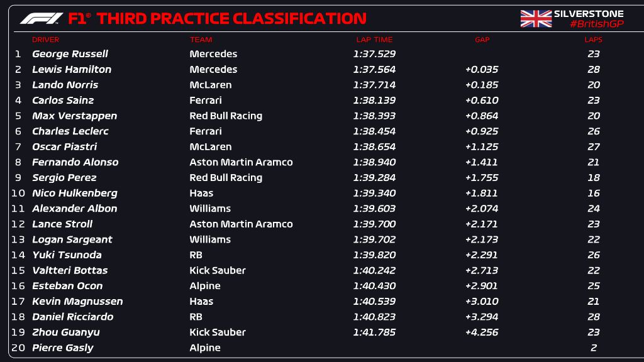Click the #BritishGP hashtag
Image resolution: width=644 pixels, height=362 pixels.
point(596,24)
